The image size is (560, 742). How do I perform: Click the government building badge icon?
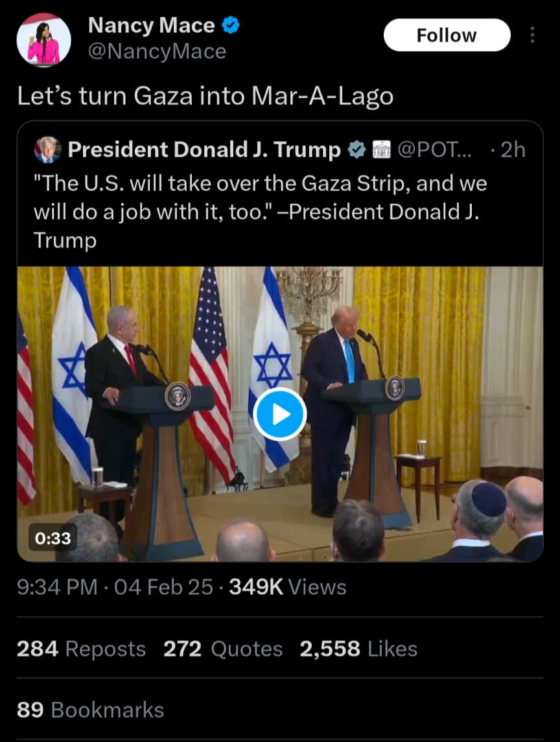tap(382, 150)
